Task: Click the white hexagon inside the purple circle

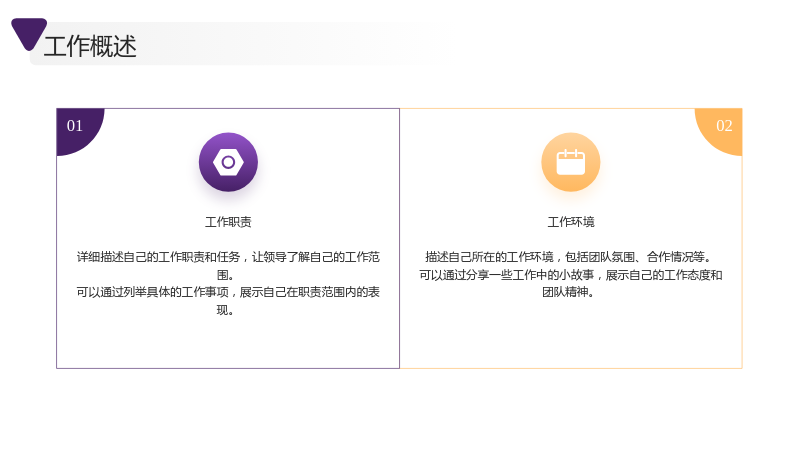Action: click(x=228, y=162)
